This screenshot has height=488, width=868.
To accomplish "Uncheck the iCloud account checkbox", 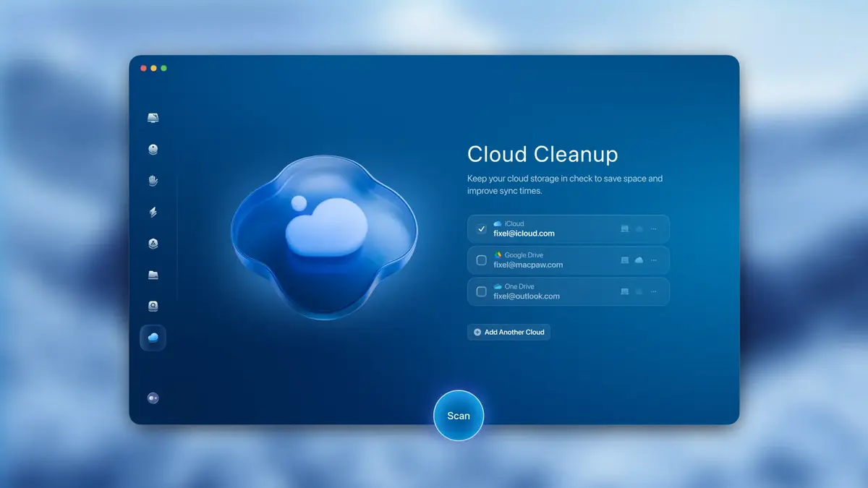I will click(x=481, y=228).
